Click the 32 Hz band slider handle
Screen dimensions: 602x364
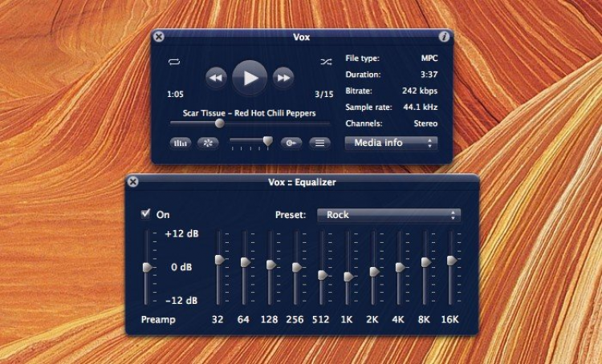pyautogui.click(x=219, y=259)
